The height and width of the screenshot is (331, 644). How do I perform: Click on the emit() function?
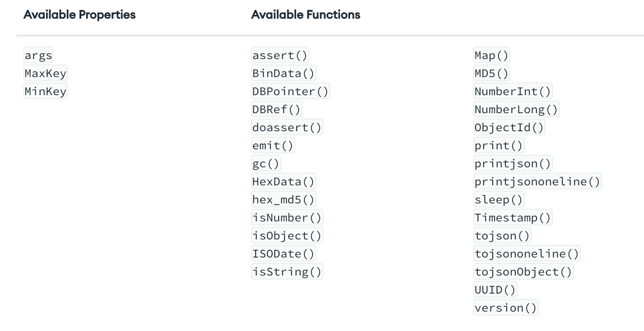(x=273, y=146)
